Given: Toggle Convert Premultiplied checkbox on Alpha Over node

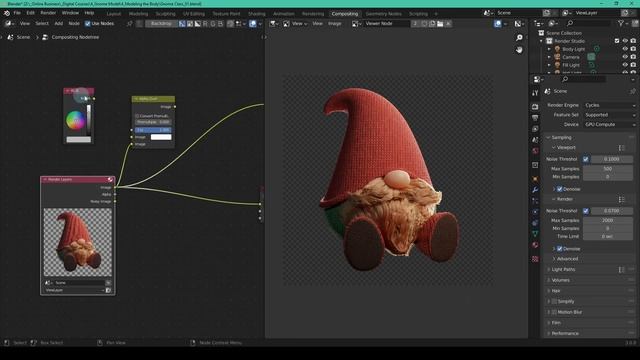Looking at the screenshot, I should tap(137, 116).
